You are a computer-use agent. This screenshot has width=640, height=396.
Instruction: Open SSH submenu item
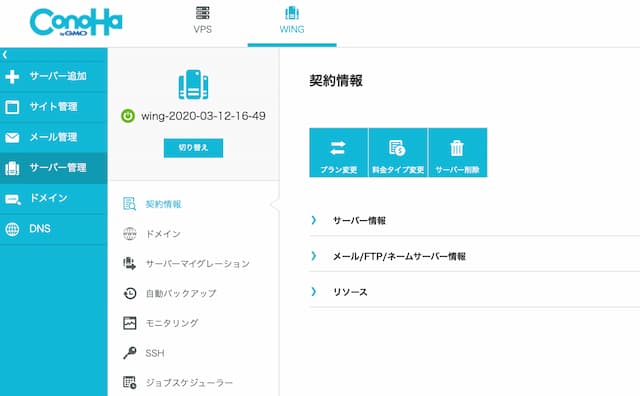tap(155, 353)
